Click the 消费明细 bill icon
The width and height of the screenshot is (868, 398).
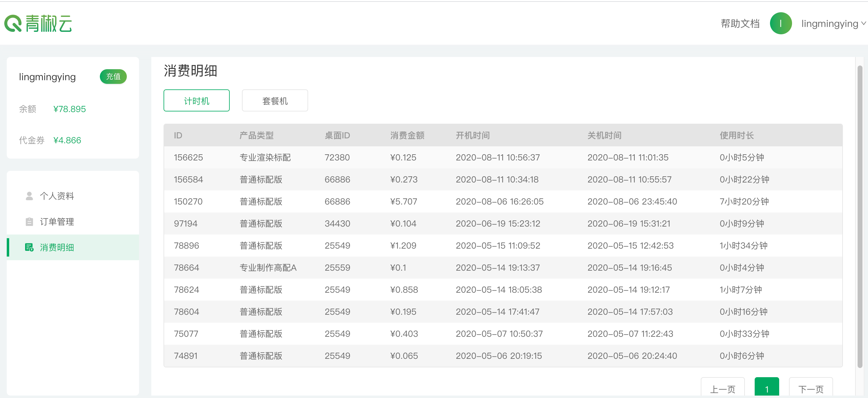pos(29,247)
